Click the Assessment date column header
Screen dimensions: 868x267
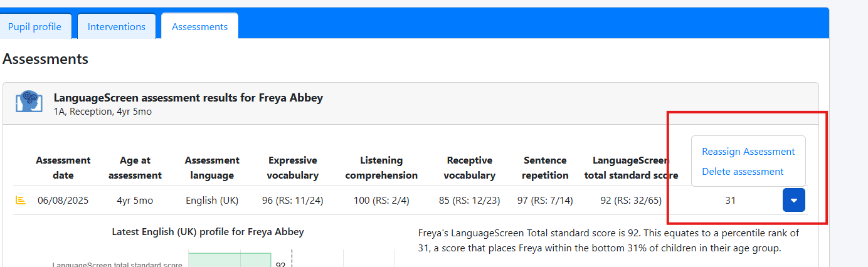pyautogui.click(x=63, y=168)
